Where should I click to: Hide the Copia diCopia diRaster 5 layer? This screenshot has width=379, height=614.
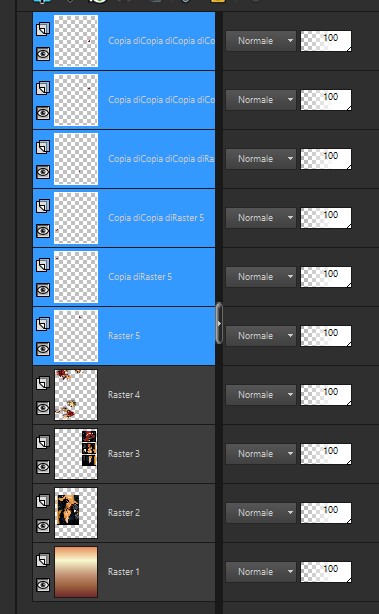tap(43, 231)
